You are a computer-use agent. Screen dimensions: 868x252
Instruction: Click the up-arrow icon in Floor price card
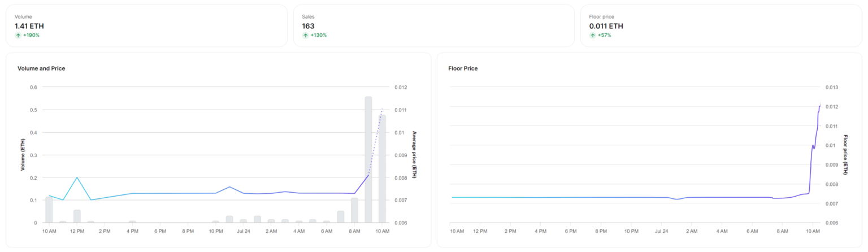pyautogui.click(x=593, y=35)
